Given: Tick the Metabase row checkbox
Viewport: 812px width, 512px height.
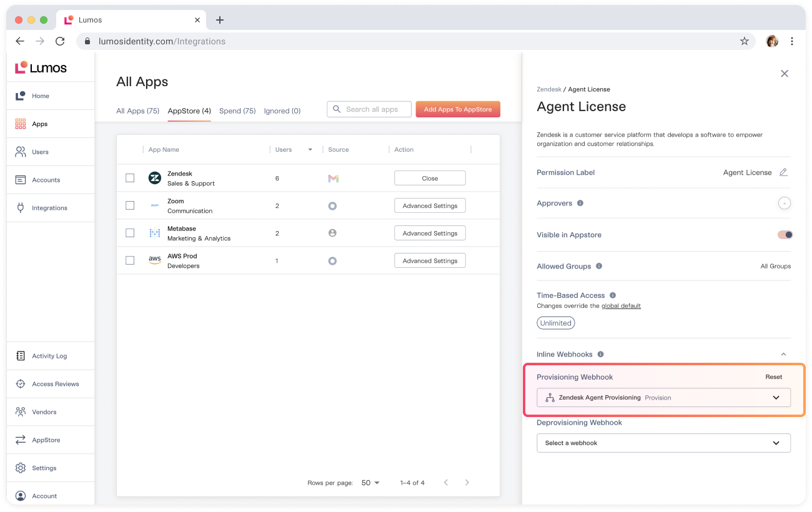Looking at the screenshot, I should (x=130, y=233).
